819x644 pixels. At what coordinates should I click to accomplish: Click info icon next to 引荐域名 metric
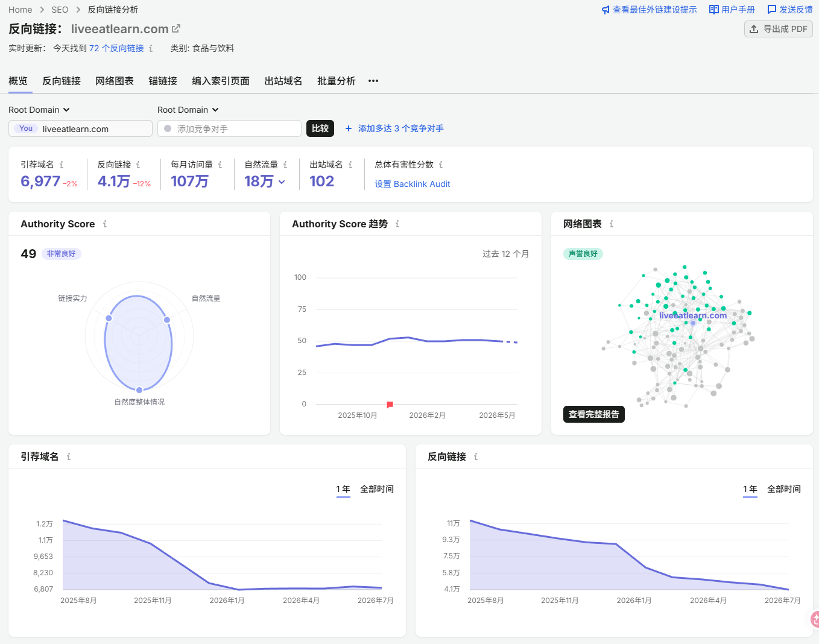tap(62, 165)
